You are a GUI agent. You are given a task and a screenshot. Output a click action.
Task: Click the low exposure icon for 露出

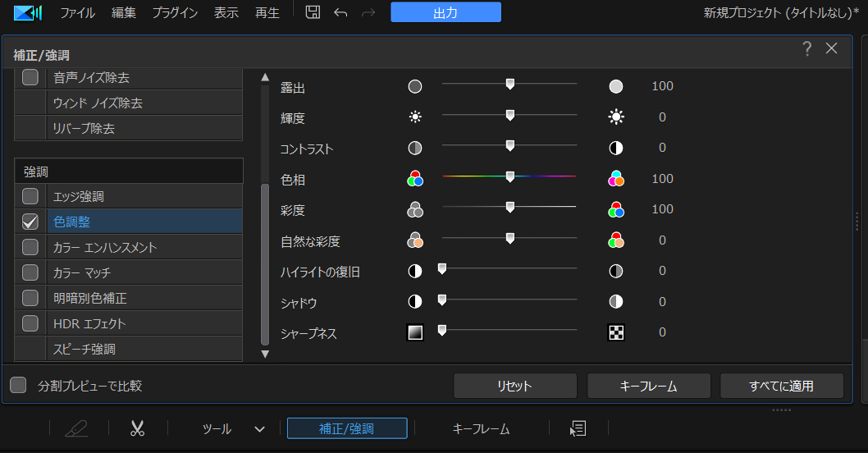(414, 86)
